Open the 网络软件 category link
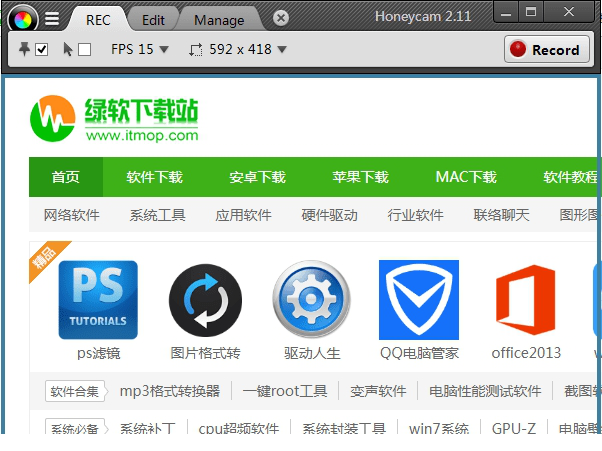The height and width of the screenshot is (451, 602). [71, 215]
